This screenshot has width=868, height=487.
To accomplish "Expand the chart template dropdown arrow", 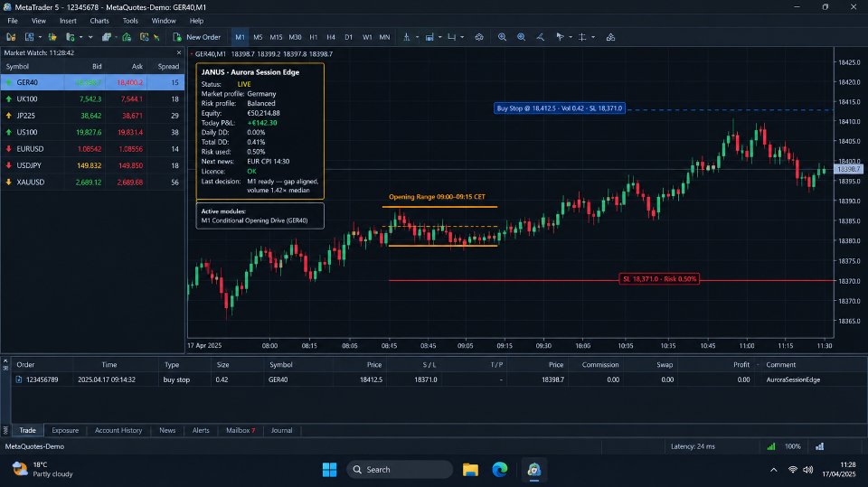I will (x=440, y=37).
